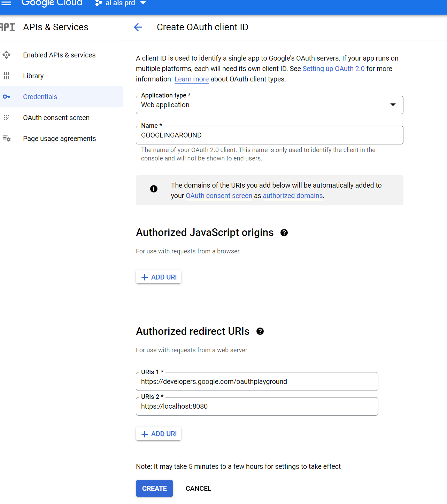The image size is (447, 504).
Task: Click the OAuth consent screen icon
Action: (7, 118)
